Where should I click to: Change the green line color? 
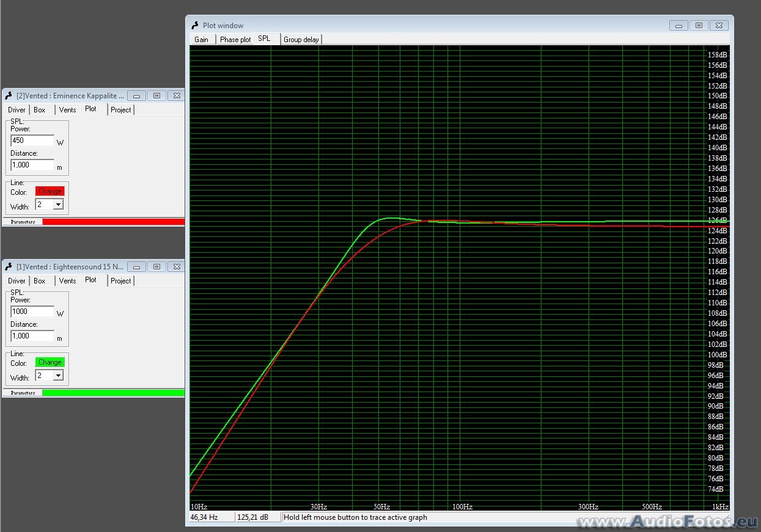(x=50, y=362)
